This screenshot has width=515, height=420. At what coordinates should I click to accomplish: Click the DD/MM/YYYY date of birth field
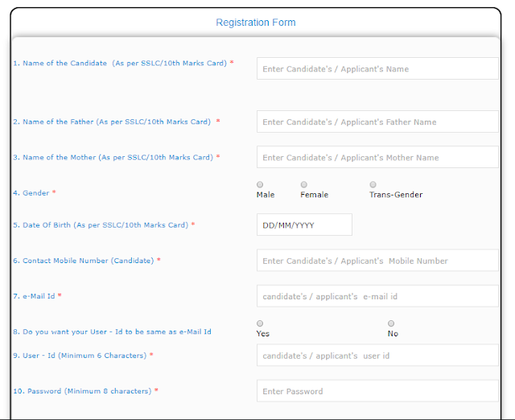point(304,224)
